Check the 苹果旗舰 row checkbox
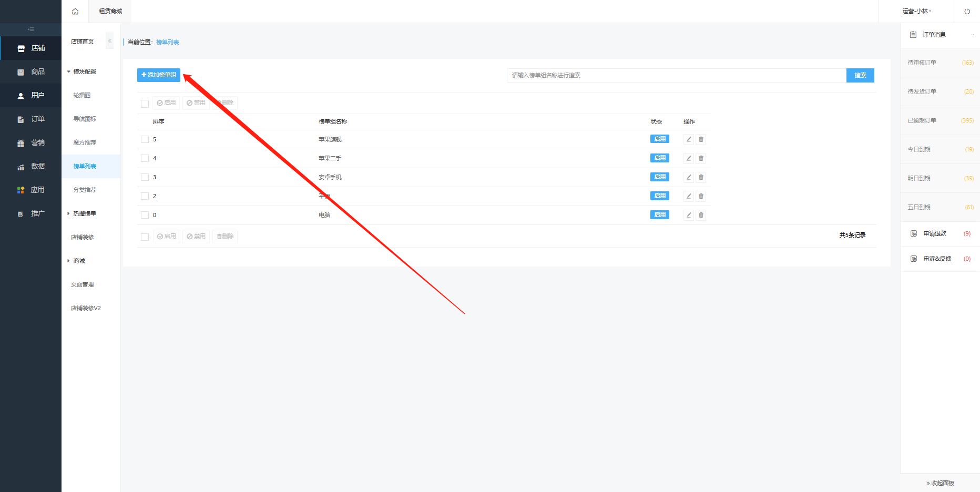Screen dimensions: 980x492 click(145, 139)
